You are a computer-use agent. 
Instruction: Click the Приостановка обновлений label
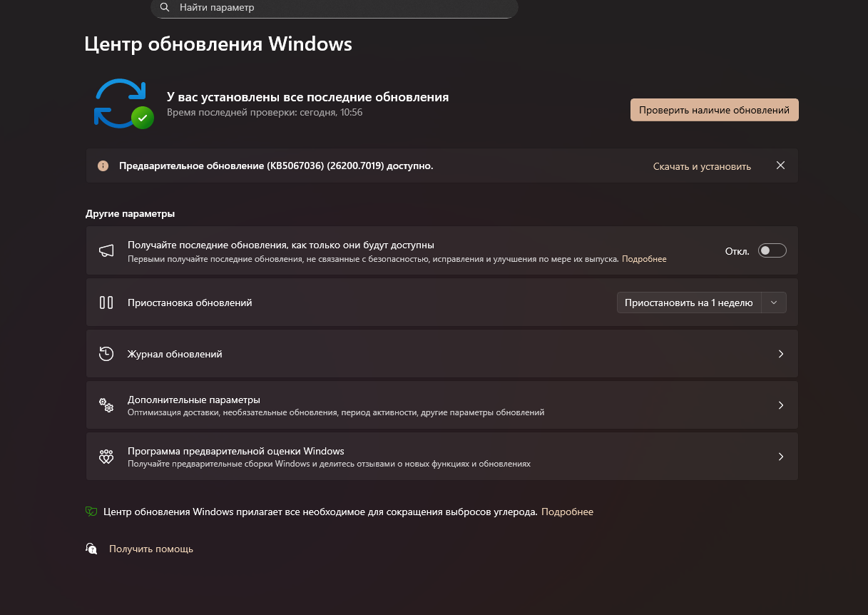(190, 303)
